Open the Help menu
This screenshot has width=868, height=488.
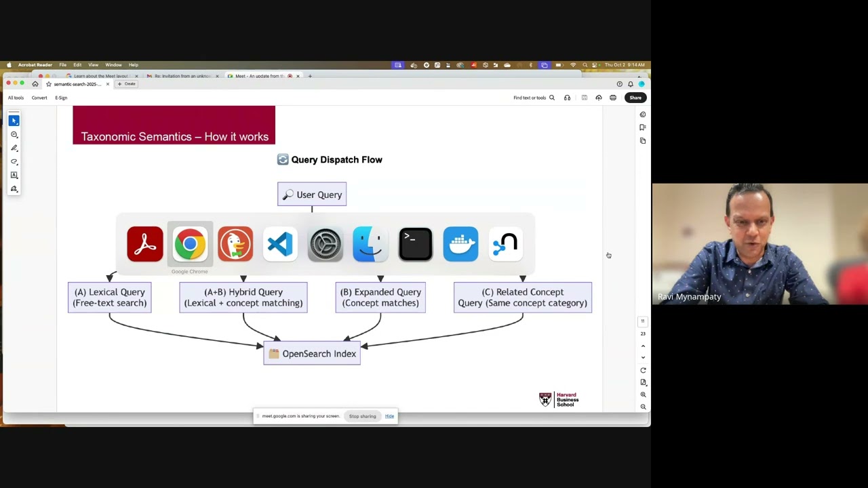point(134,65)
